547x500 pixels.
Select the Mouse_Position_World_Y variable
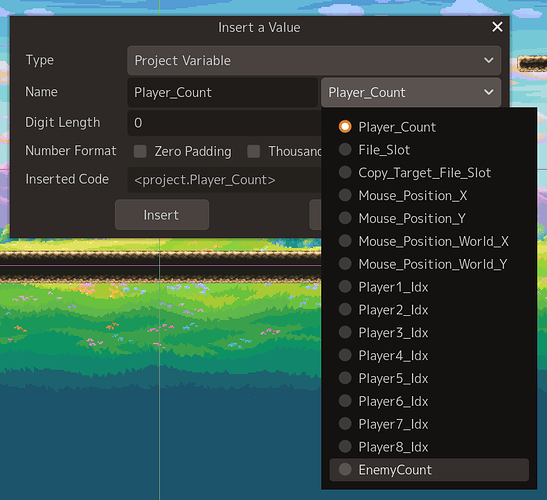pos(429,264)
